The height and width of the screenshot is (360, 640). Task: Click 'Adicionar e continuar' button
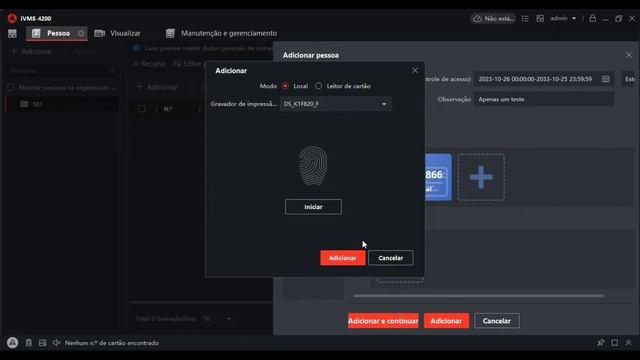click(x=383, y=321)
